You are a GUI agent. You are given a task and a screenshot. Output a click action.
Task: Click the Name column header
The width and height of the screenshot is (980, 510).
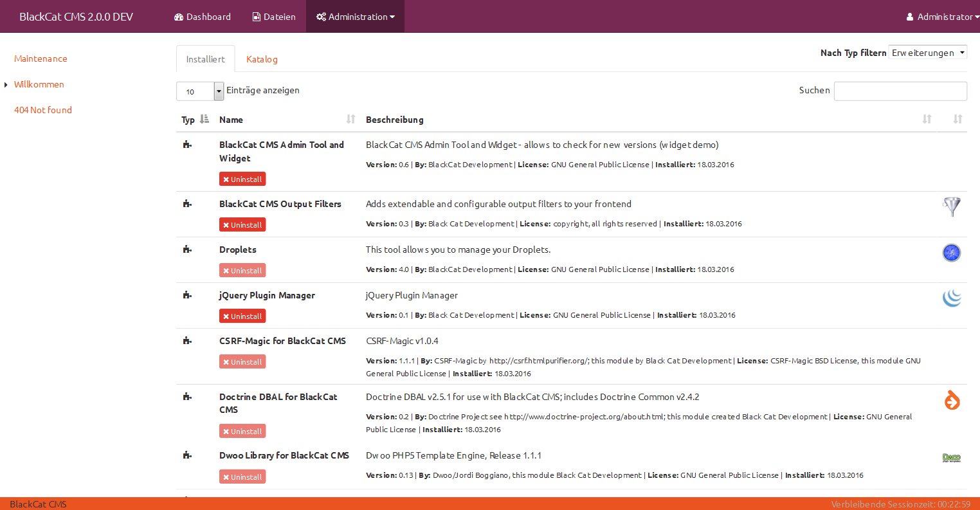coord(231,120)
